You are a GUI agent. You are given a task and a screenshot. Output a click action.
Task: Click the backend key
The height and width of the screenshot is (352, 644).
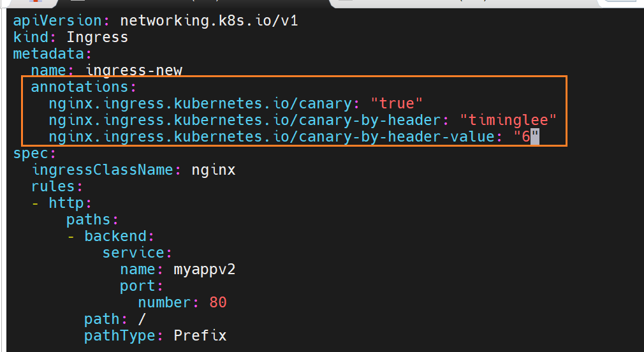(x=115, y=236)
